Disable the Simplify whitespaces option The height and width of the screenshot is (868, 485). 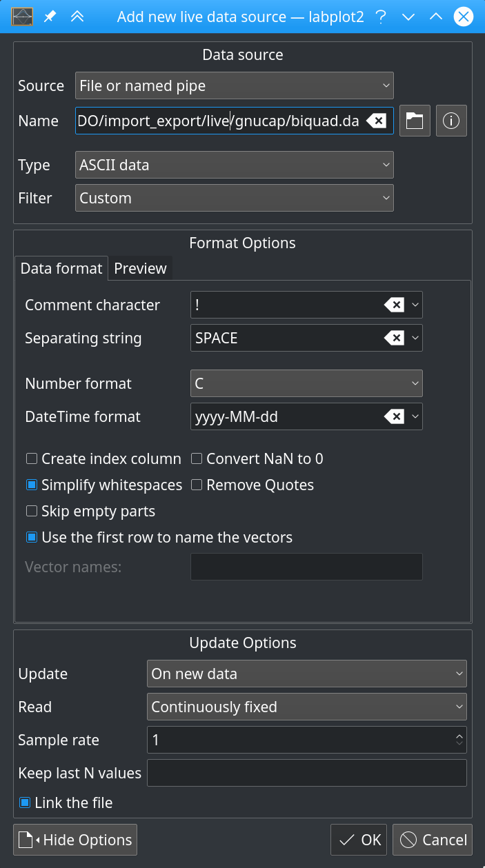(x=30, y=485)
